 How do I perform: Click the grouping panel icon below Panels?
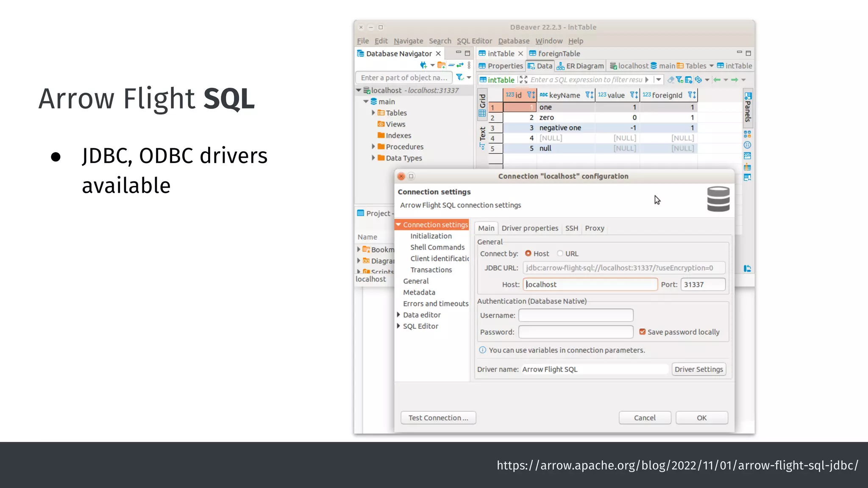pyautogui.click(x=747, y=134)
